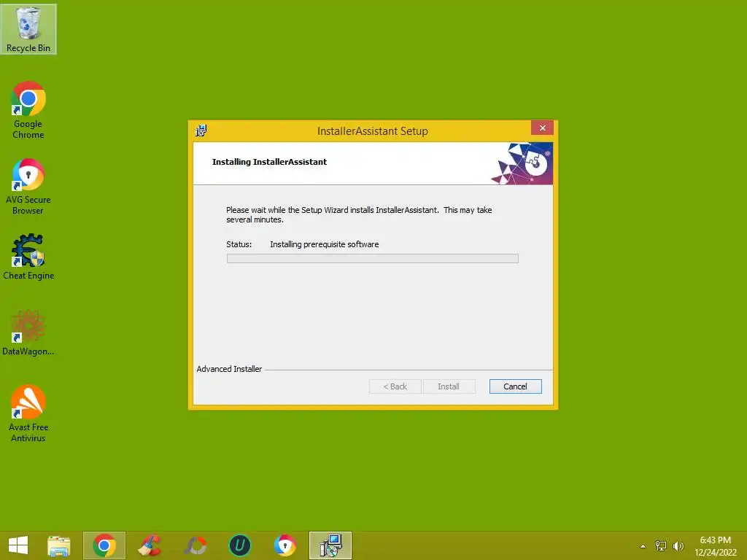Select the DataWagon desktop shortcut

pos(28,332)
